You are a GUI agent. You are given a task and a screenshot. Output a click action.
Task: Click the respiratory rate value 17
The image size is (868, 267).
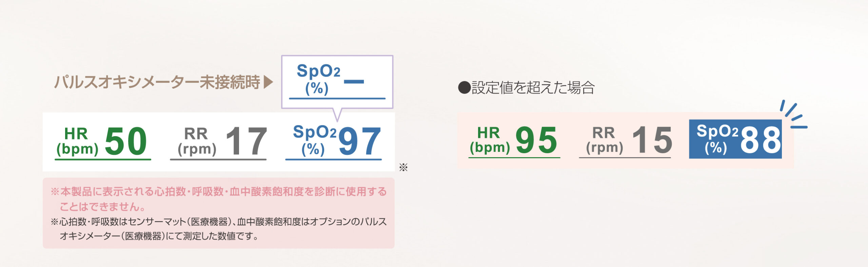click(x=246, y=141)
